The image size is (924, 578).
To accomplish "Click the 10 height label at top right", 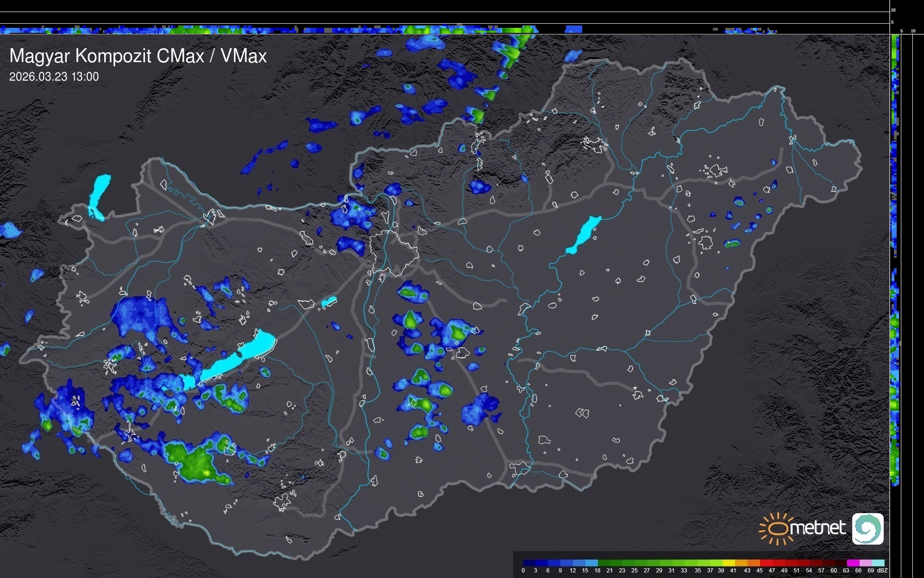I will tap(893, 10).
